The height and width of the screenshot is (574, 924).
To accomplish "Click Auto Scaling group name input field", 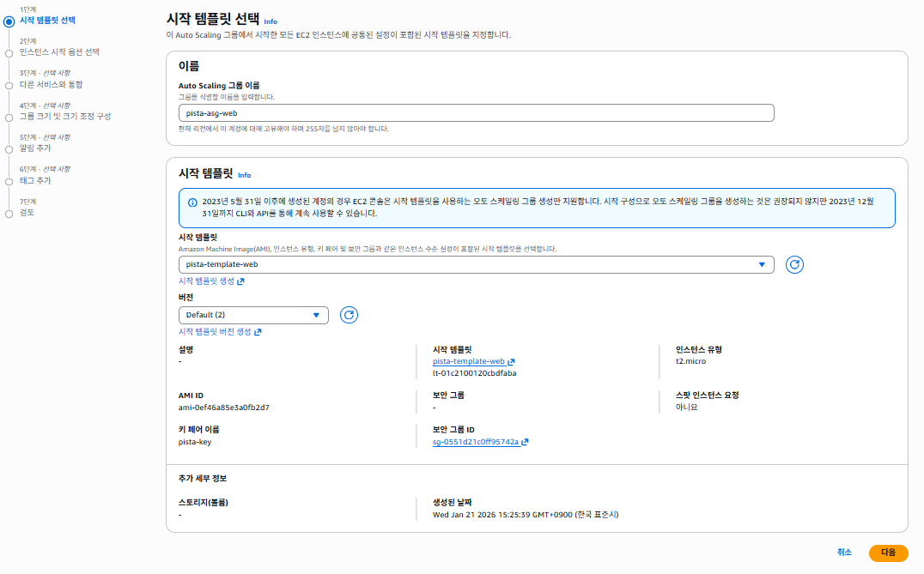I will 476,113.
